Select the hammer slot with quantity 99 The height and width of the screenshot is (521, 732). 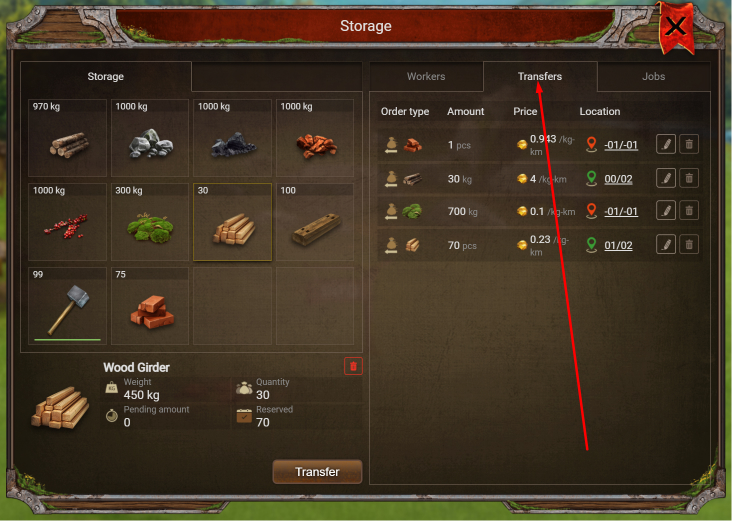pos(68,306)
